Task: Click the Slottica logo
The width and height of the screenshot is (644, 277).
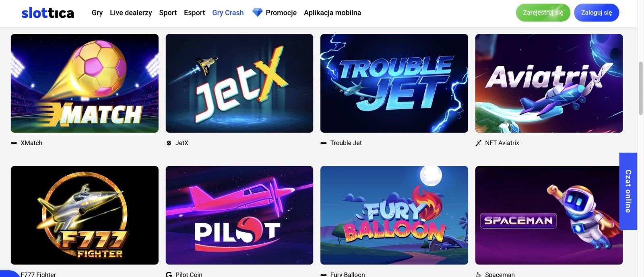Action: coord(47,13)
